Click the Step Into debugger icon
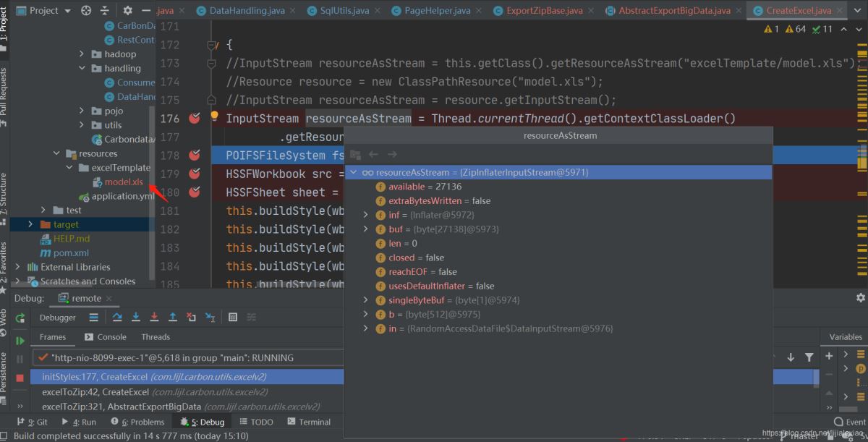The image size is (868, 442). point(136,317)
